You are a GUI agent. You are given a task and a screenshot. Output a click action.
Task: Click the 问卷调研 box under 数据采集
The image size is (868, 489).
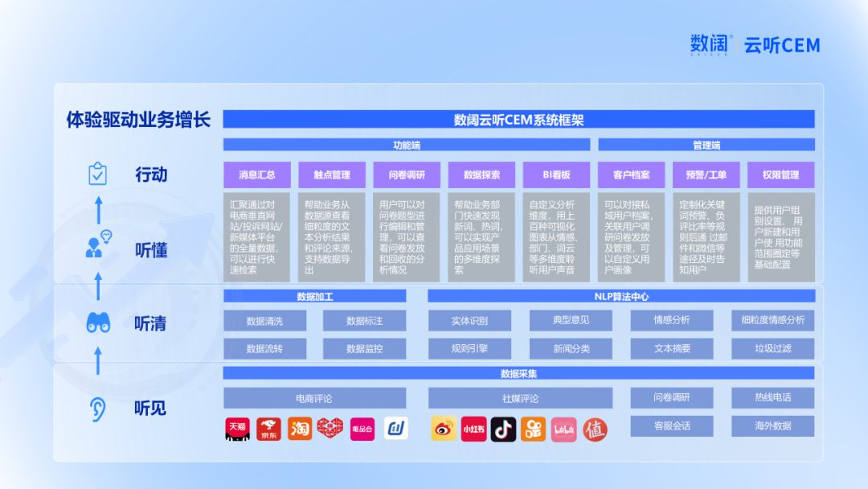pos(671,397)
